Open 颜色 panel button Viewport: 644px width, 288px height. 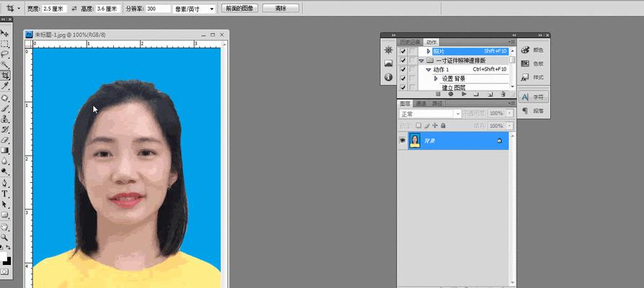(x=533, y=50)
